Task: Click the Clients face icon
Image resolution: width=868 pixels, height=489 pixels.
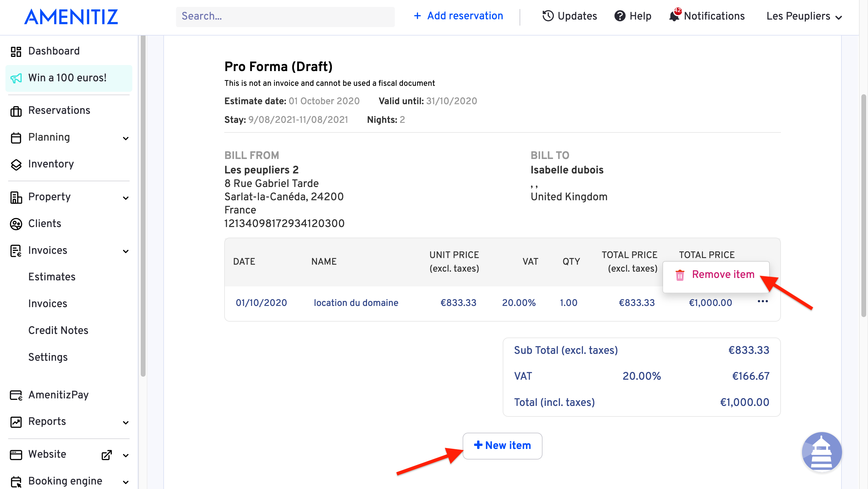Action: point(16,224)
